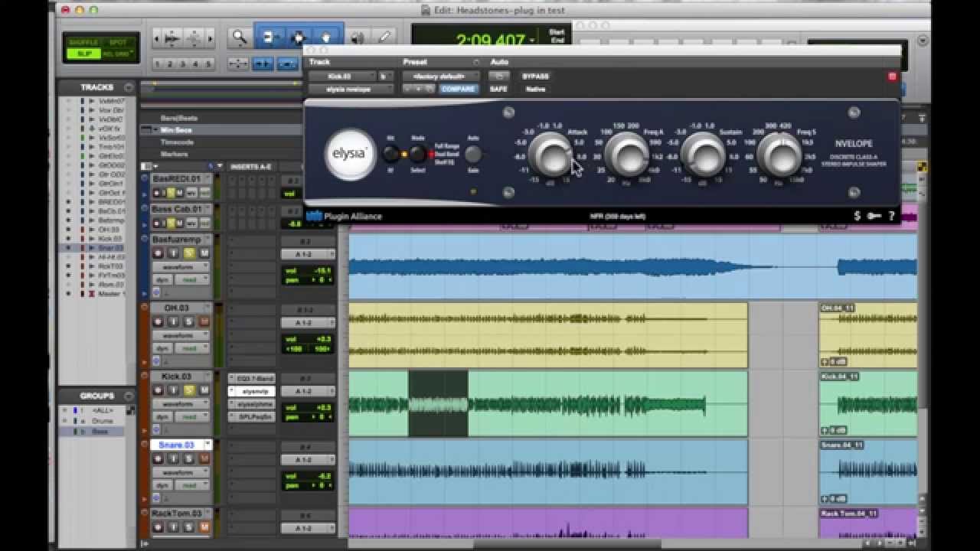The width and height of the screenshot is (980, 551).
Task: Toggle the Auto Gain button on nvelope
Action: [473, 154]
